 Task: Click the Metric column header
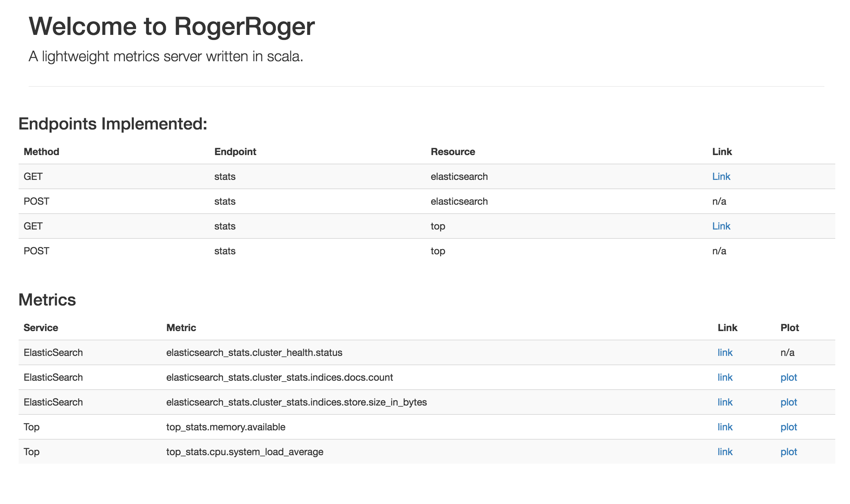pos(181,328)
